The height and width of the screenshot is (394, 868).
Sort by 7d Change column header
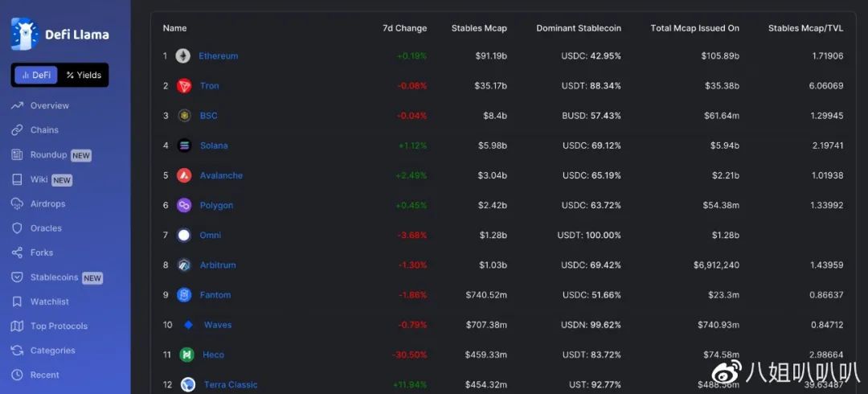tap(404, 28)
